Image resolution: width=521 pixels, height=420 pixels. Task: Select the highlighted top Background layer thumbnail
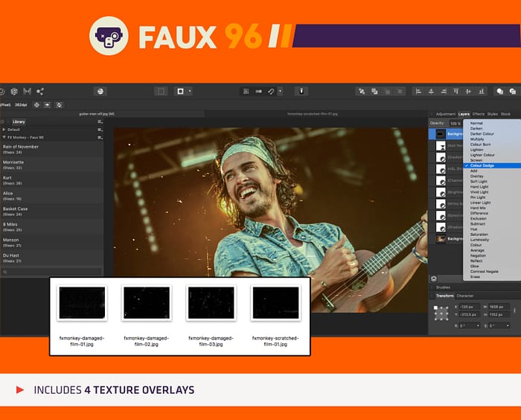[441, 134]
